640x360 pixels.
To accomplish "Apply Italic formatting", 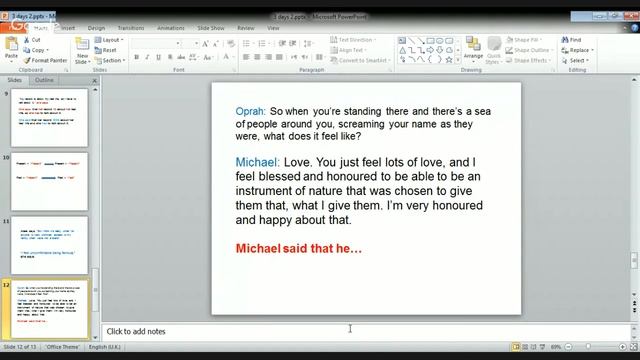I will 147,57.
